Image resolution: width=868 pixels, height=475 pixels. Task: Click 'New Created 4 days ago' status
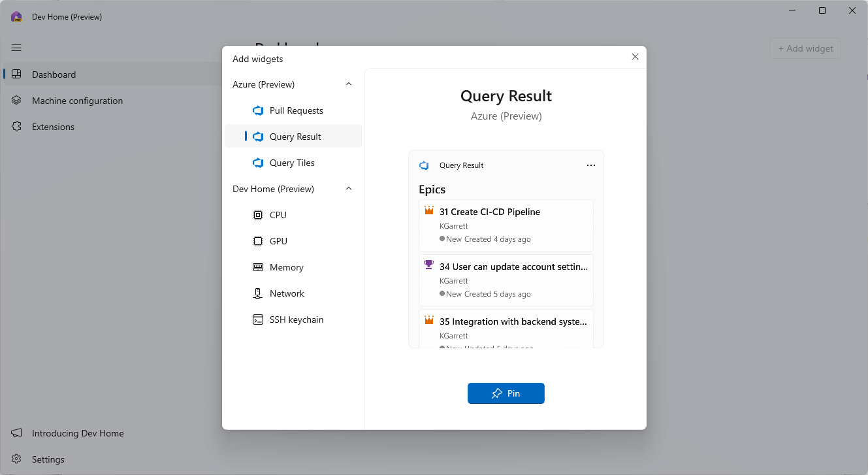(x=488, y=239)
